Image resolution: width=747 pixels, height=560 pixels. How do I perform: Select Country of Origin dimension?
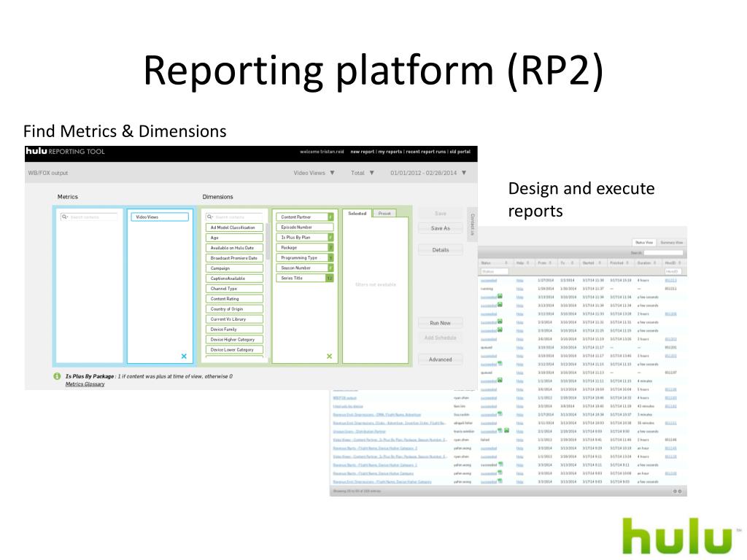tap(234, 309)
